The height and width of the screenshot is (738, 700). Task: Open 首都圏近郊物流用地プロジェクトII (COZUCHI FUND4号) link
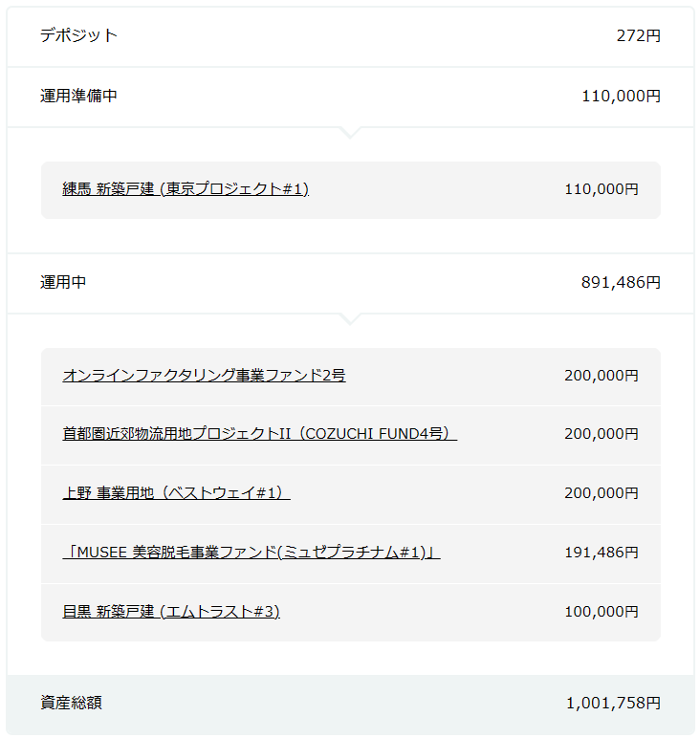pyautogui.click(x=259, y=433)
